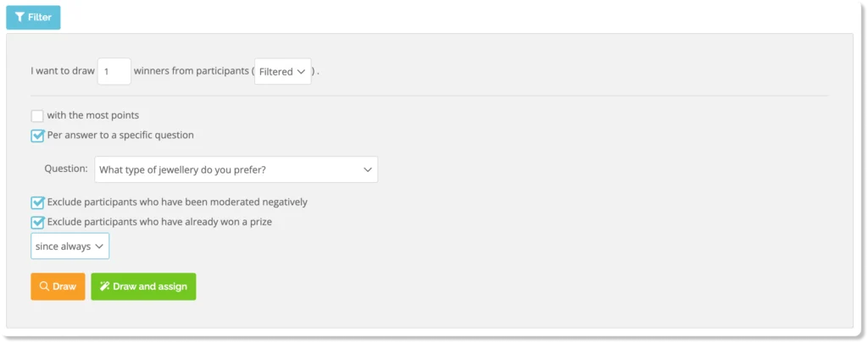Click the 'Per answer to a specific question' label
This screenshot has width=868, height=343.
(120, 135)
